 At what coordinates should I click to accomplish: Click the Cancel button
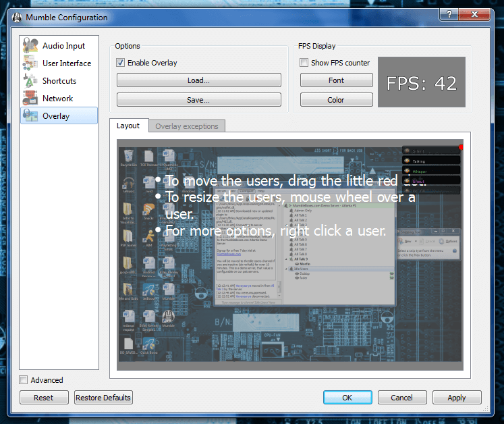click(402, 398)
